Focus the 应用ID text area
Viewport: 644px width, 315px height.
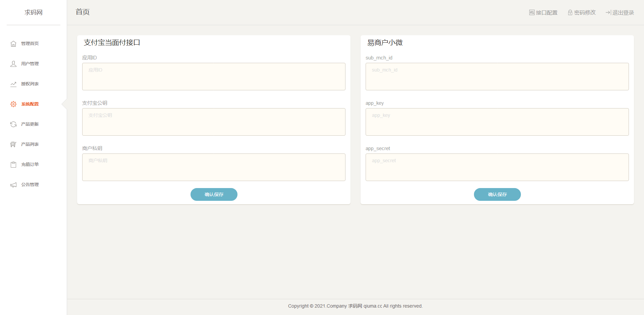pos(214,77)
